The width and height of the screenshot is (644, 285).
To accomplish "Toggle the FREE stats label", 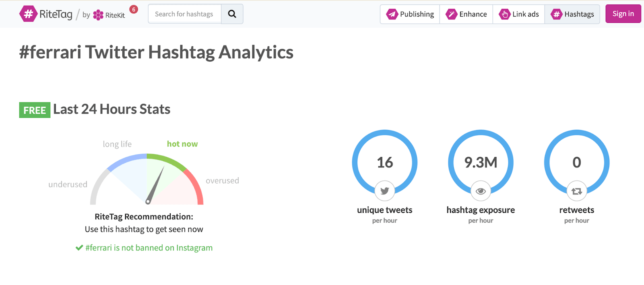I will click(34, 109).
